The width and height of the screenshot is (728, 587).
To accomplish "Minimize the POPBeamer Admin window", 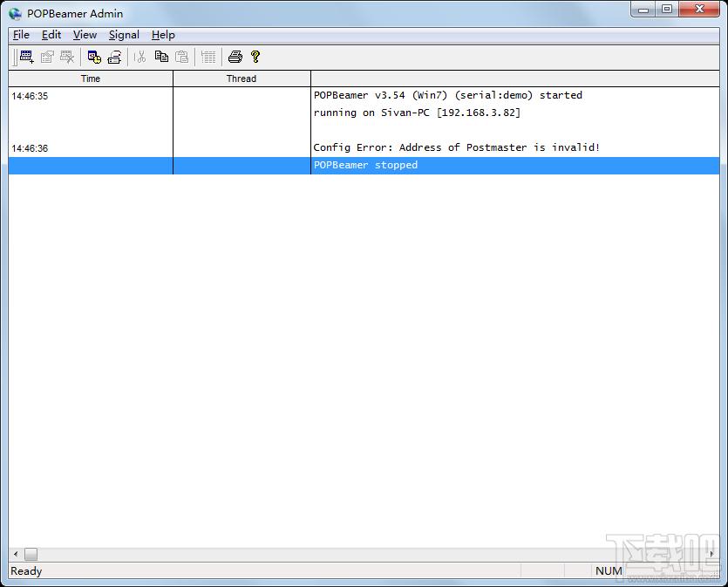I will [x=643, y=10].
